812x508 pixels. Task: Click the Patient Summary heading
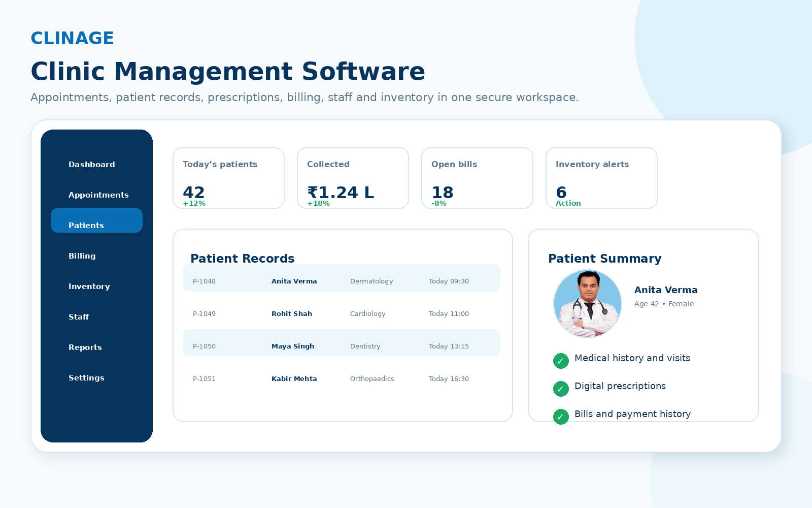[x=605, y=259]
